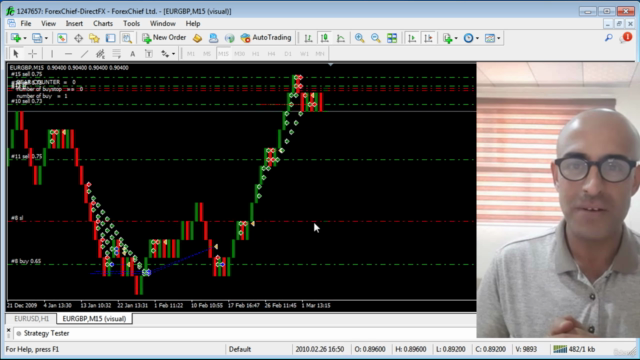The width and height of the screenshot is (640, 360).
Task: Tile the chart windows
Action: click(x=392, y=38)
